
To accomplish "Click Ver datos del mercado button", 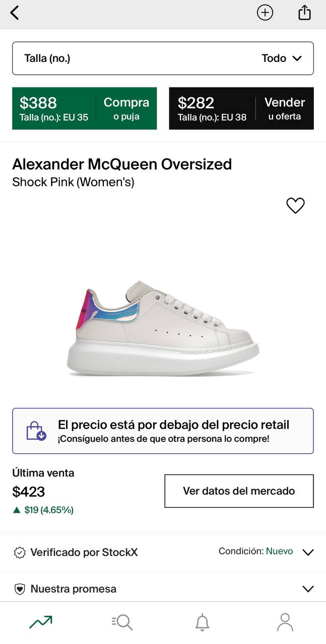I will 239,491.
